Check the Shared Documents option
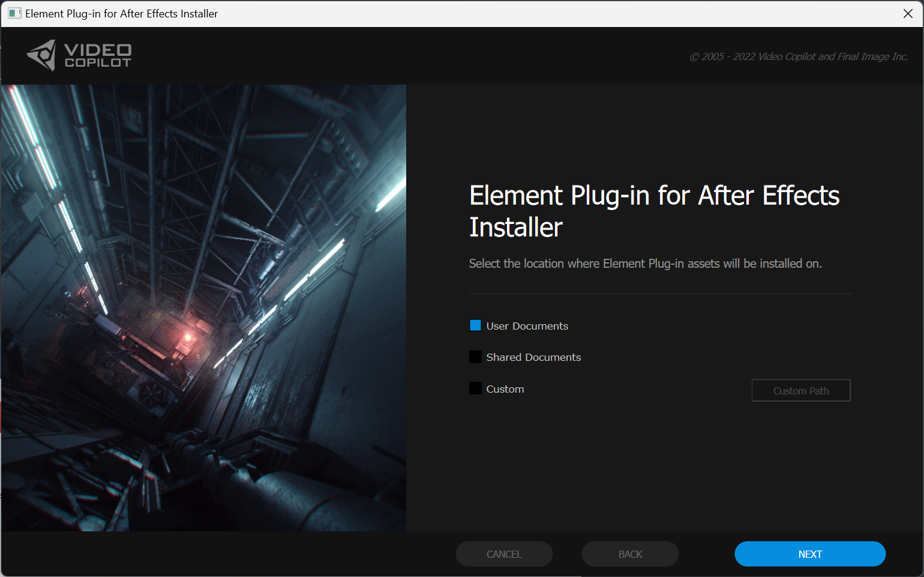The width and height of the screenshot is (924, 577). point(475,357)
